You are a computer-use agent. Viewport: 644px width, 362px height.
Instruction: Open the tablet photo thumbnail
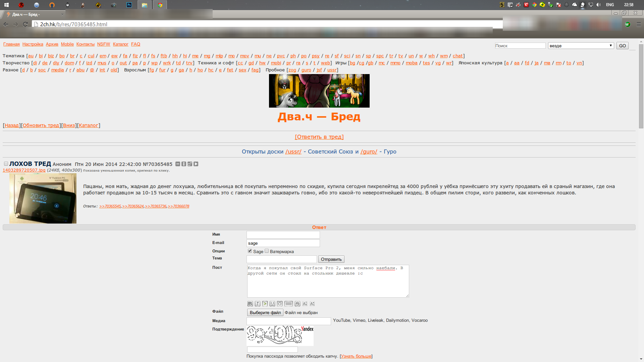(x=43, y=198)
